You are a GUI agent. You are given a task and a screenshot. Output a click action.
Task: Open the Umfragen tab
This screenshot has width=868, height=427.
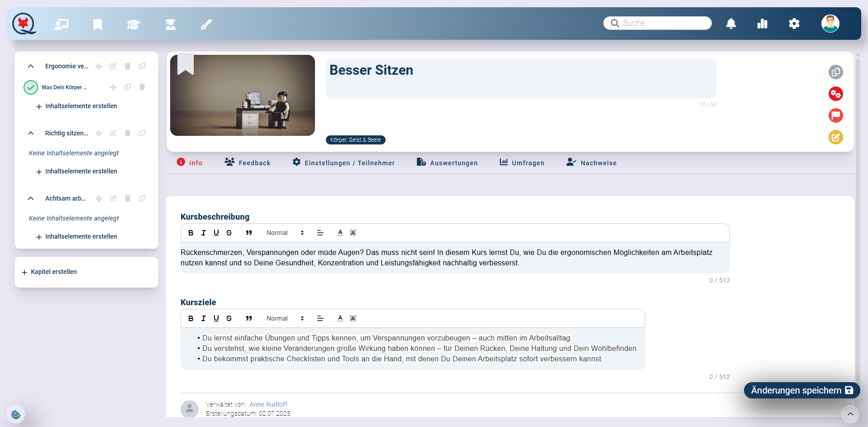(x=522, y=163)
